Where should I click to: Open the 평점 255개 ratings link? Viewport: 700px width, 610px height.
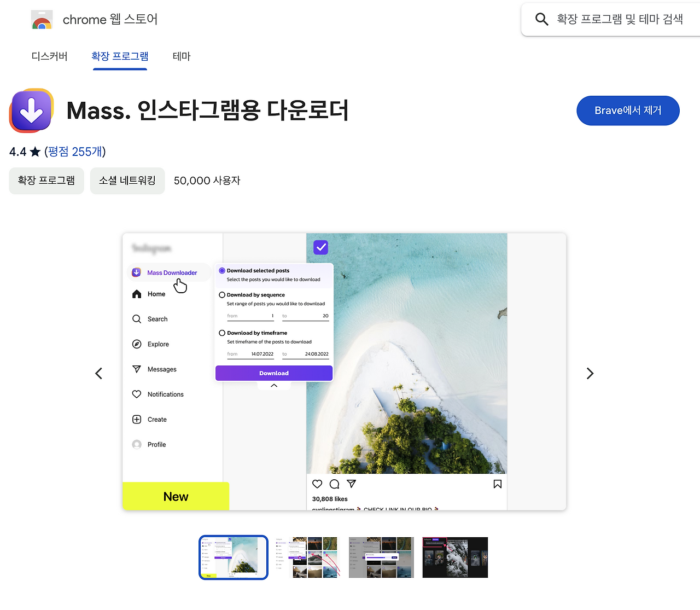[75, 152]
